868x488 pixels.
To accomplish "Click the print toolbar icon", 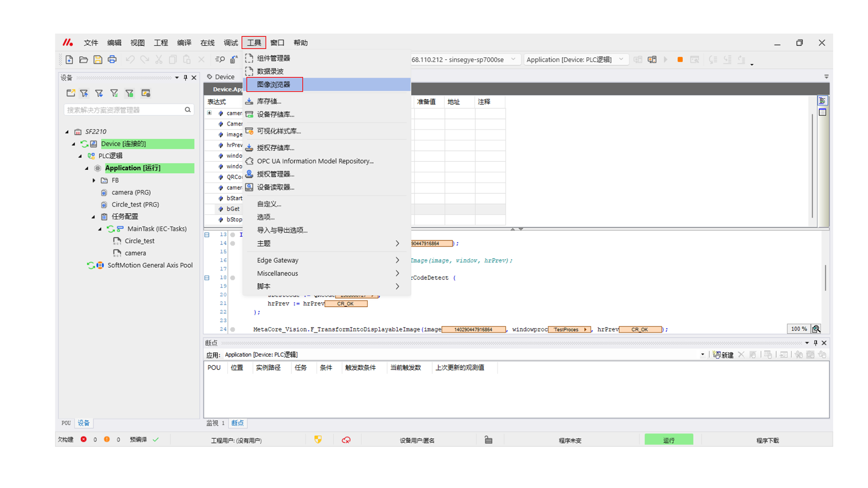I will tap(112, 60).
